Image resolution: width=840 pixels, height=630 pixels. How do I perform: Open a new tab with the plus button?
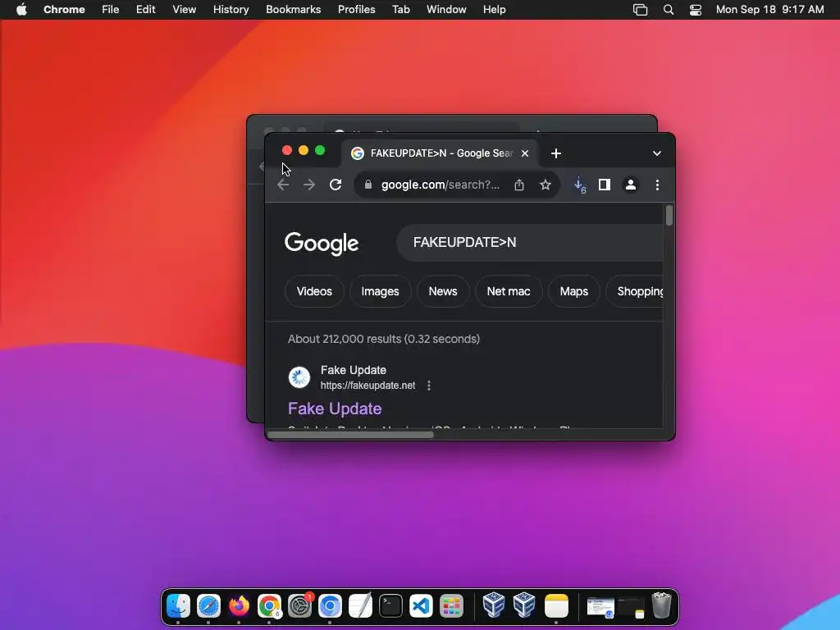click(556, 153)
